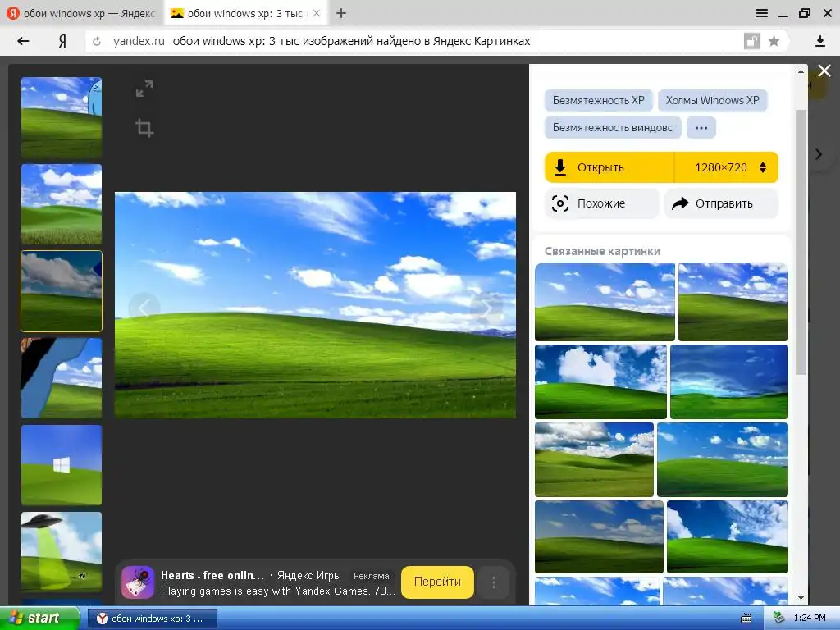
Task: Open first related picture top-left
Action: point(605,302)
